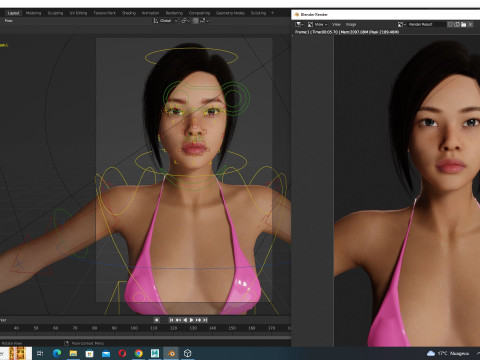Image resolution: width=480 pixels, height=360 pixels.
Task: Switch to the Layout workspace tab
Action: 13,13
